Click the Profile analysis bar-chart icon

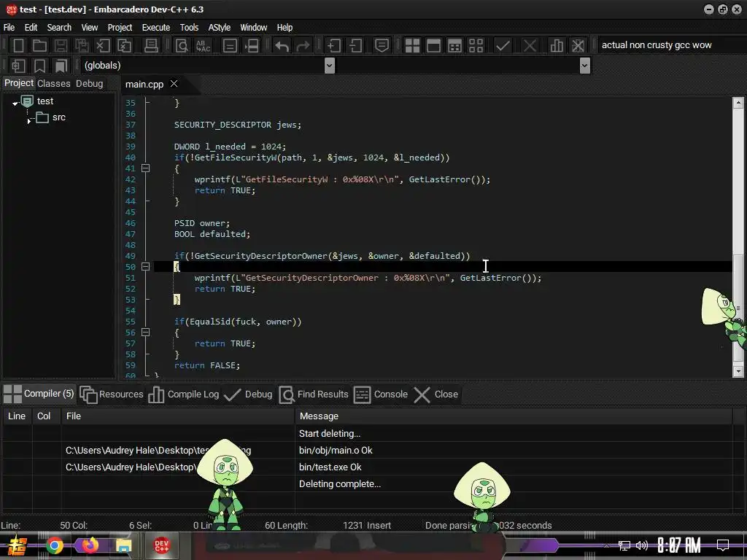point(557,46)
